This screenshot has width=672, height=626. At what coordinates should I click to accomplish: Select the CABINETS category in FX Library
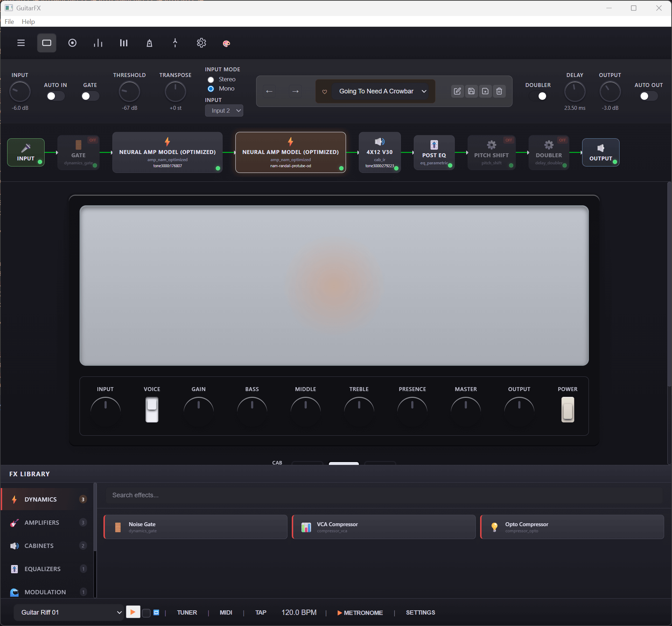click(x=39, y=545)
